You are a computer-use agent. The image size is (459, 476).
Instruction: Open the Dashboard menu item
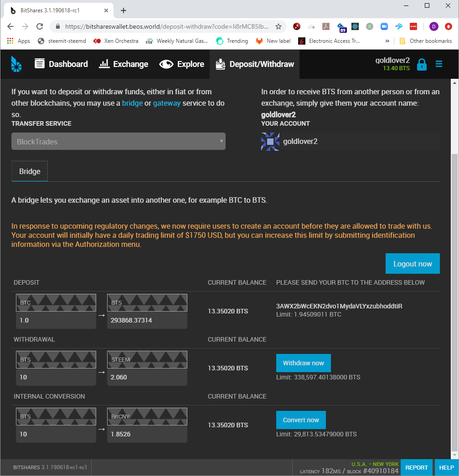(61, 64)
